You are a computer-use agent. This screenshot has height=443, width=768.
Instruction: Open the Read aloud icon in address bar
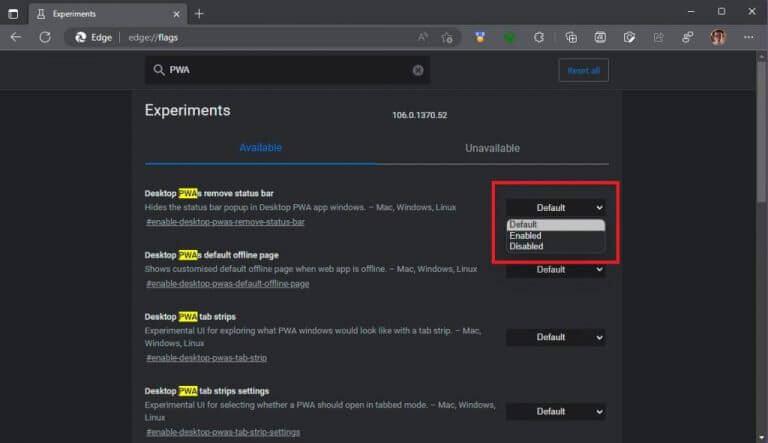pyautogui.click(x=423, y=37)
